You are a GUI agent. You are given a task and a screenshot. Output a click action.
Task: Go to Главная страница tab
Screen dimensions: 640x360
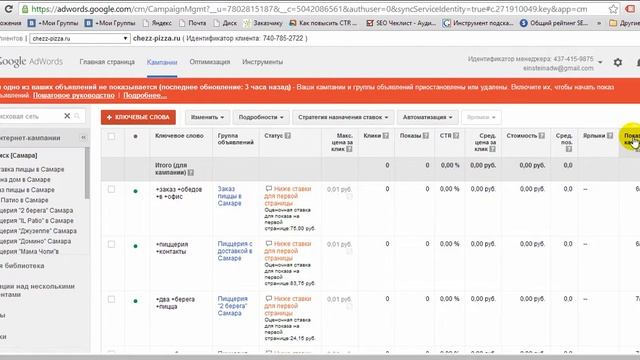tap(107, 62)
